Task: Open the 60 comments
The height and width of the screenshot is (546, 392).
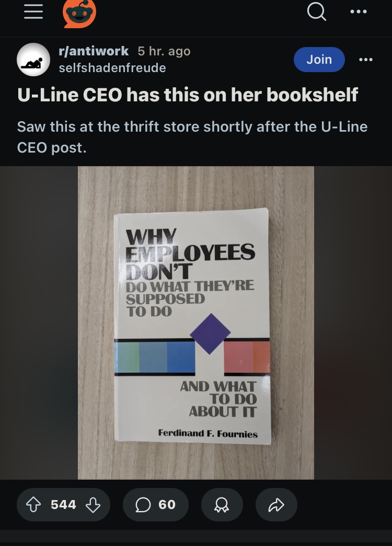Action: [156, 505]
